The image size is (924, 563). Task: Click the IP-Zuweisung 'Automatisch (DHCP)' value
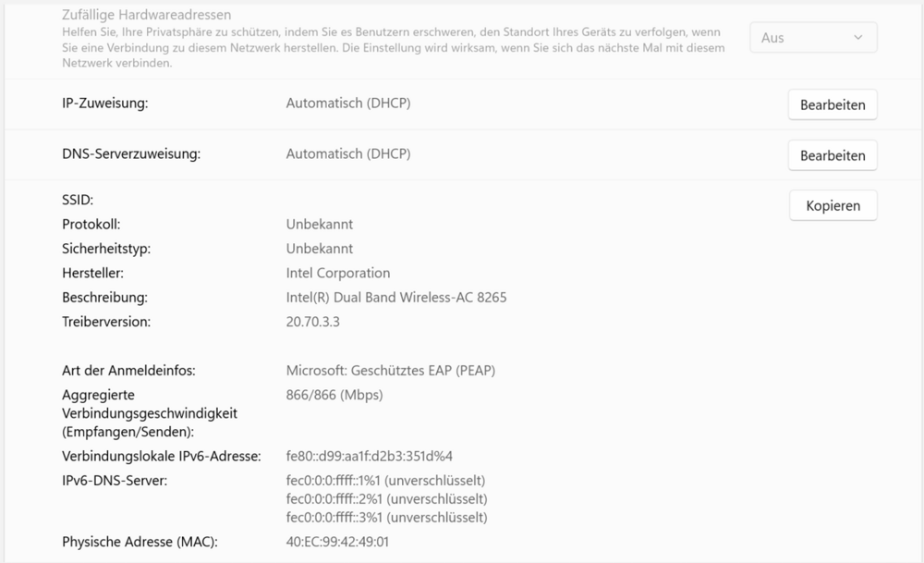(348, 104)
